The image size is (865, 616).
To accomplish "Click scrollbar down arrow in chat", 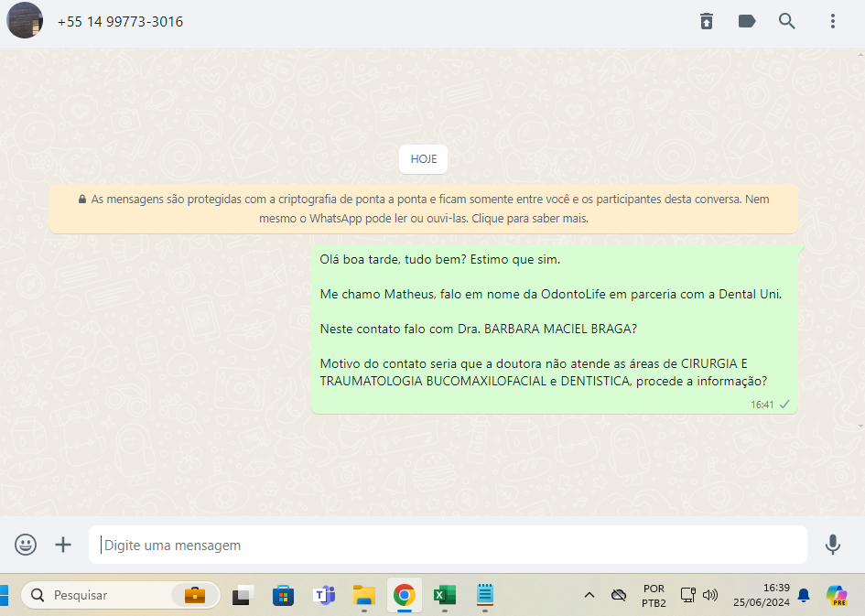I will click(860, 427).
